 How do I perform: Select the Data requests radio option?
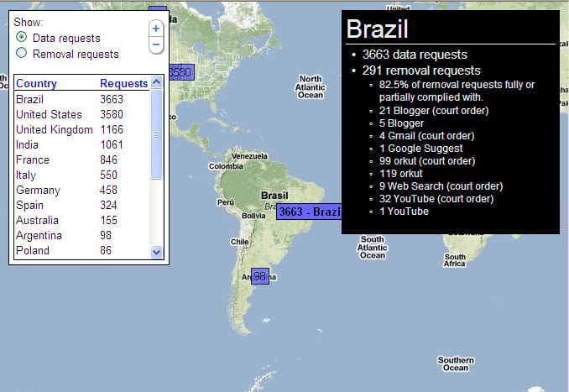(22, 37)
